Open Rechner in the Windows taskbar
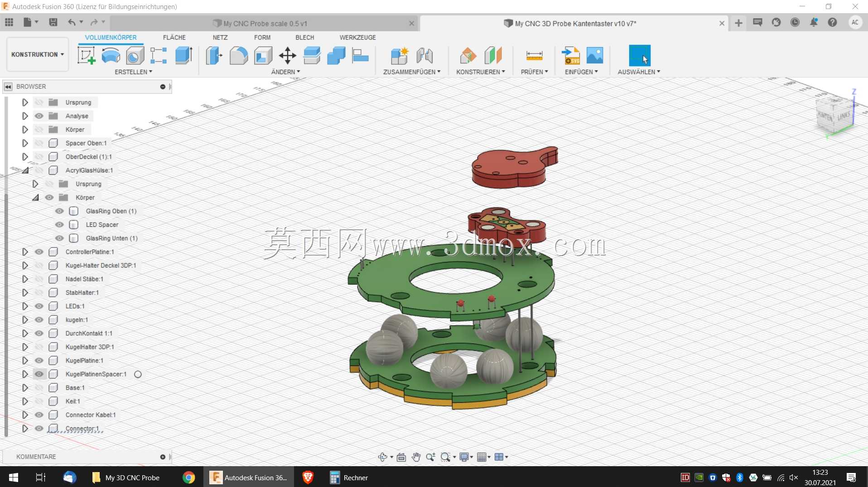The height and width of the screenshot is (487, 868). (349, 477)
